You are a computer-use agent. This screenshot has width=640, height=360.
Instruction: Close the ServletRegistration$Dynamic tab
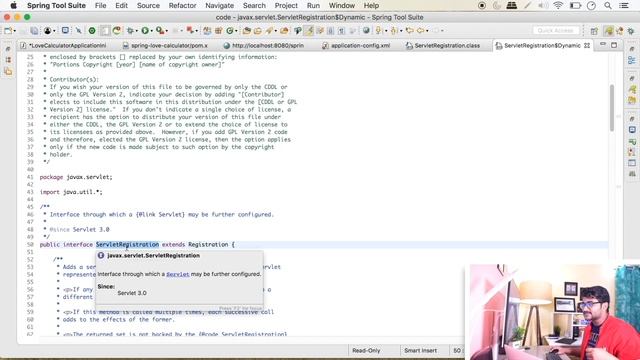point(587,45)
